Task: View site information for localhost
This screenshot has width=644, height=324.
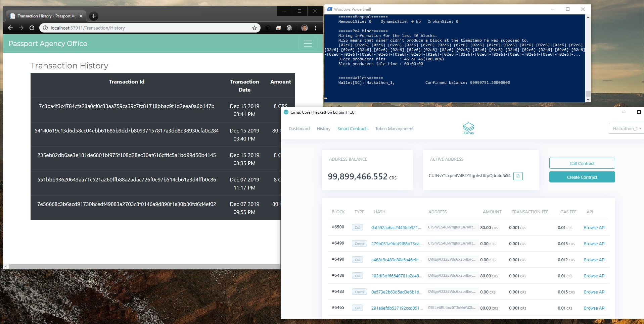Action: (x=45, y=28)
